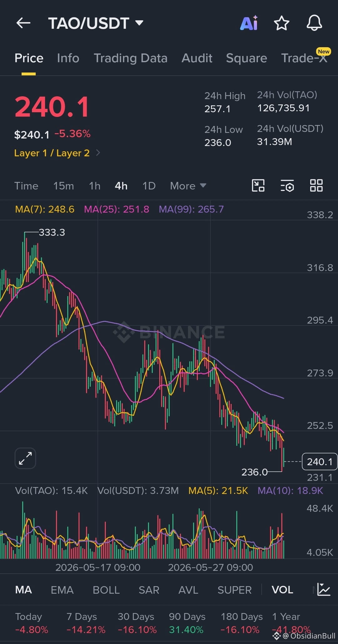Select the VOL sub-indicator
Viewport: 338px width, 644px height.
(x=282, y=590)
